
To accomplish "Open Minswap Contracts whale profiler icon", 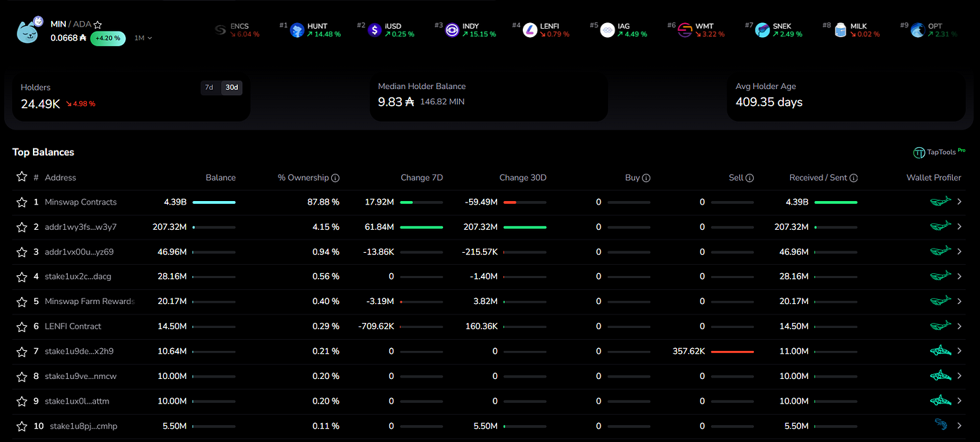I will point(940,202).
